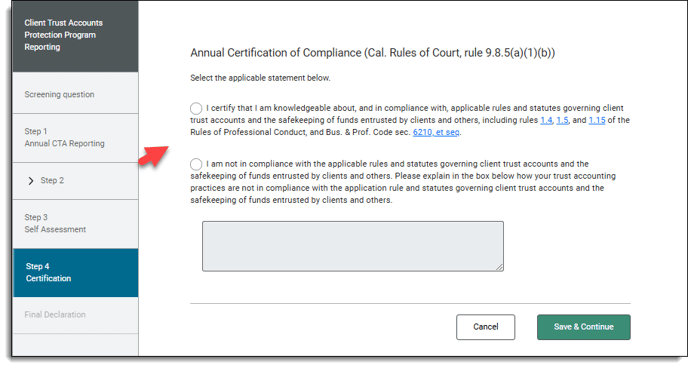Viewport: 688px width, 368px height.
Task: Click the Step 2 label in sidebar
Action: (52, 180)
